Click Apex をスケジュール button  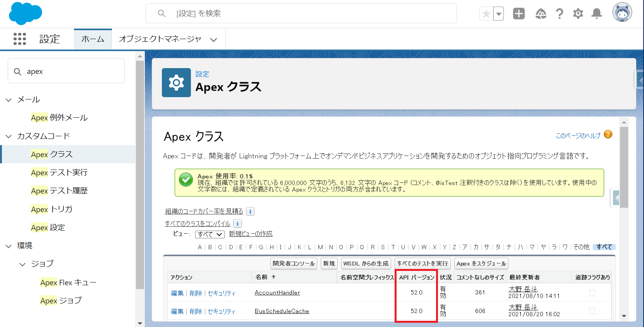[481, 264]
